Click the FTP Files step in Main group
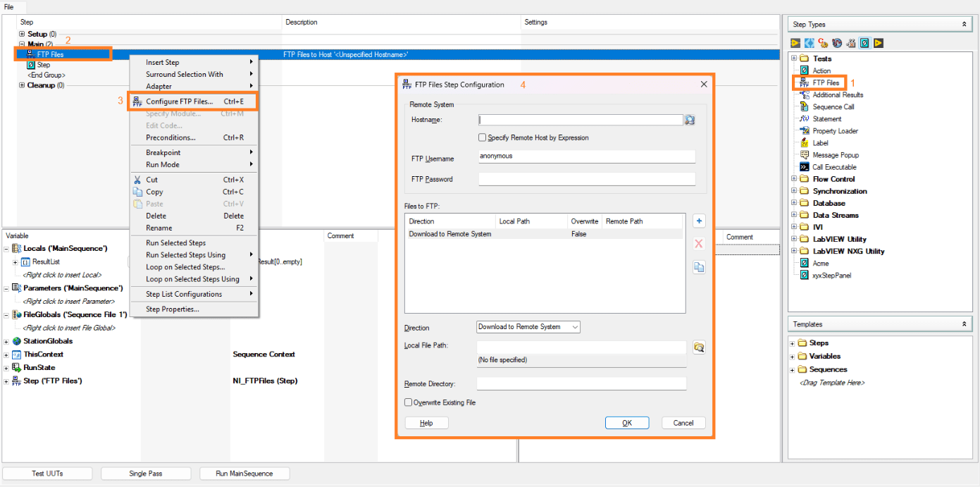980x487 pixels. (x=51, y=54)
